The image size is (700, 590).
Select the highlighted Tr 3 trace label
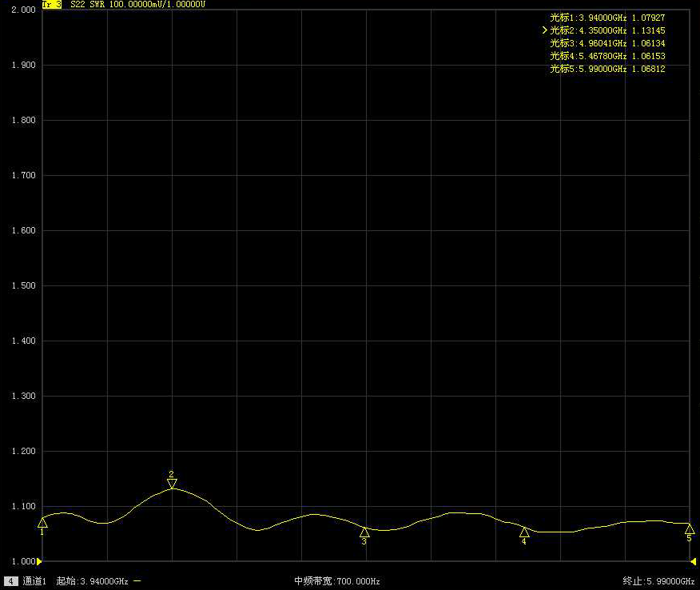click(x=51, y=4)
